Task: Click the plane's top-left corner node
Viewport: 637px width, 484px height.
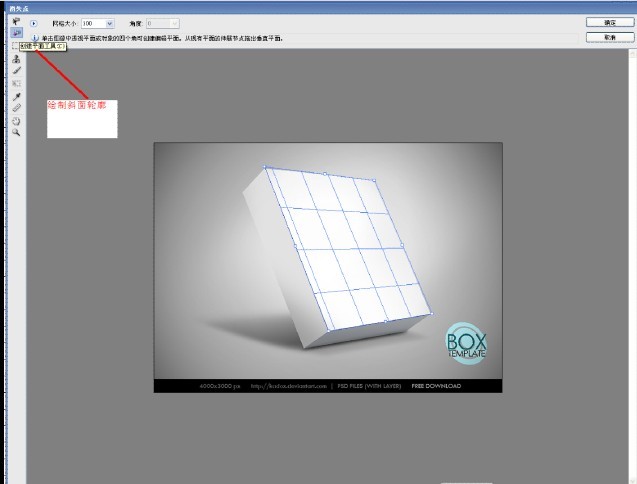Action: [265, 167]
